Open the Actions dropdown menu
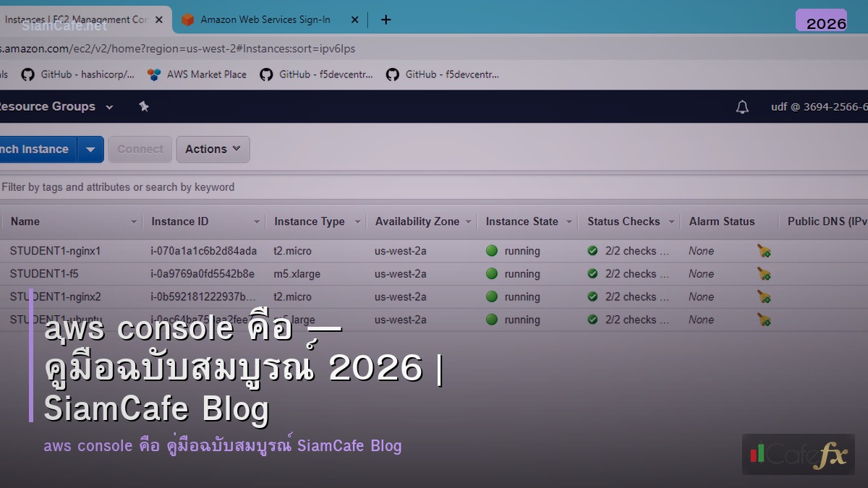Viewport: 868px width, 488px height. tap(212, 149)
